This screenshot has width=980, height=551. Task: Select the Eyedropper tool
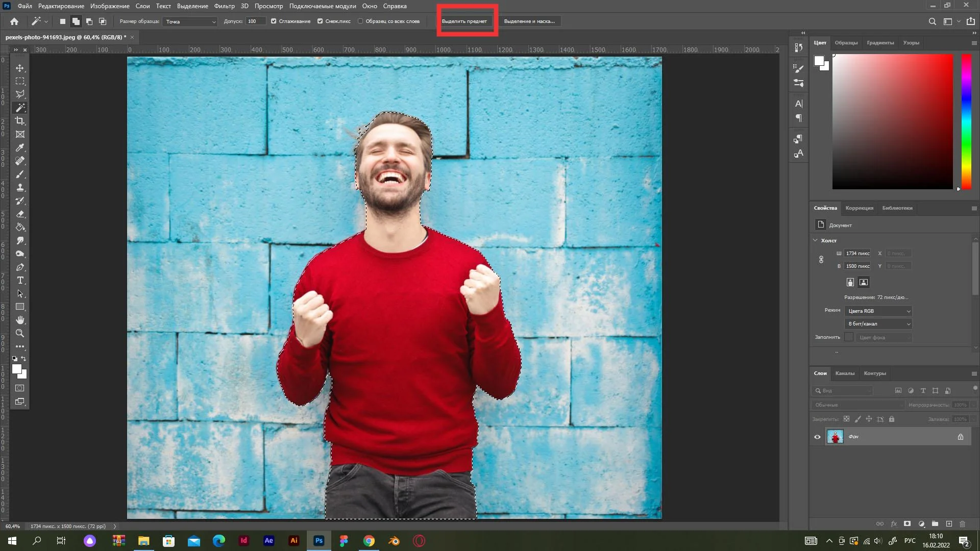click(x=20, y=147)
